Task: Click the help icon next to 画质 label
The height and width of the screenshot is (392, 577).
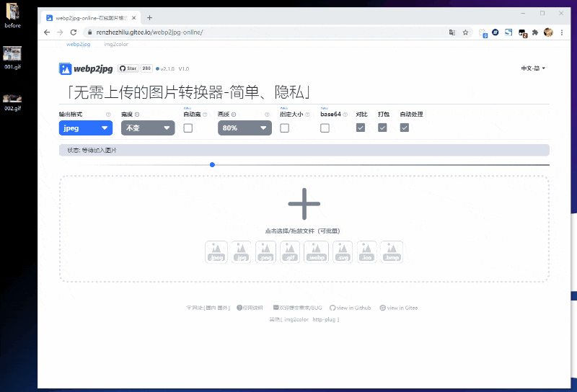Action: (x=234, y=115)
